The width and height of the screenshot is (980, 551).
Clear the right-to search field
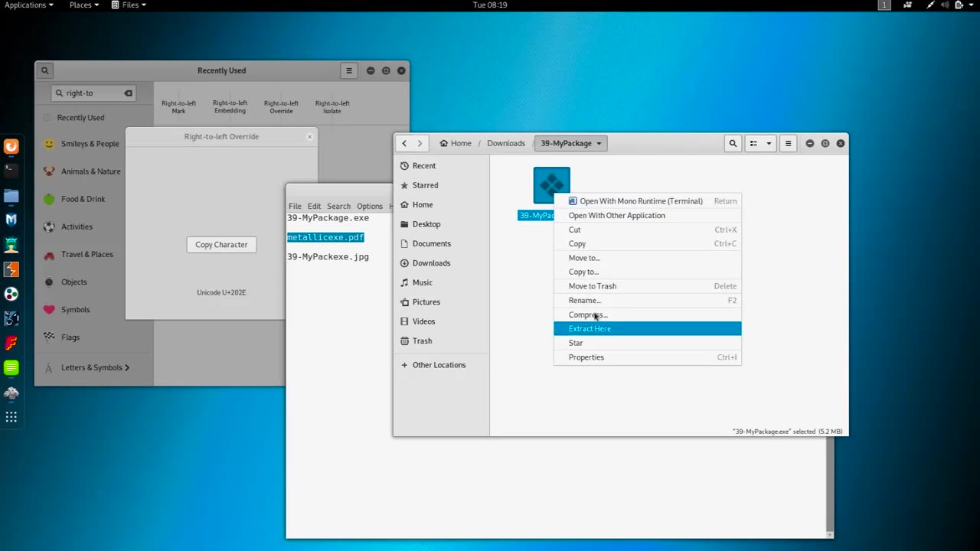tap(129, 93)
